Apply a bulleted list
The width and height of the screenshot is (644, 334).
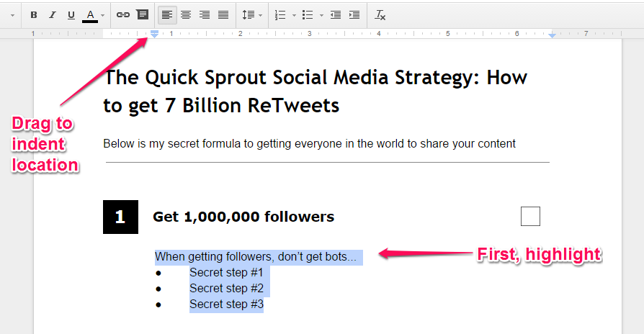click(308, 15)
